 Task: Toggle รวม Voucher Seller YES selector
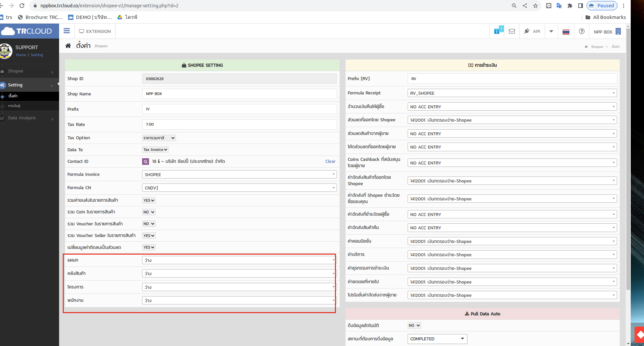tap(149, 236)
